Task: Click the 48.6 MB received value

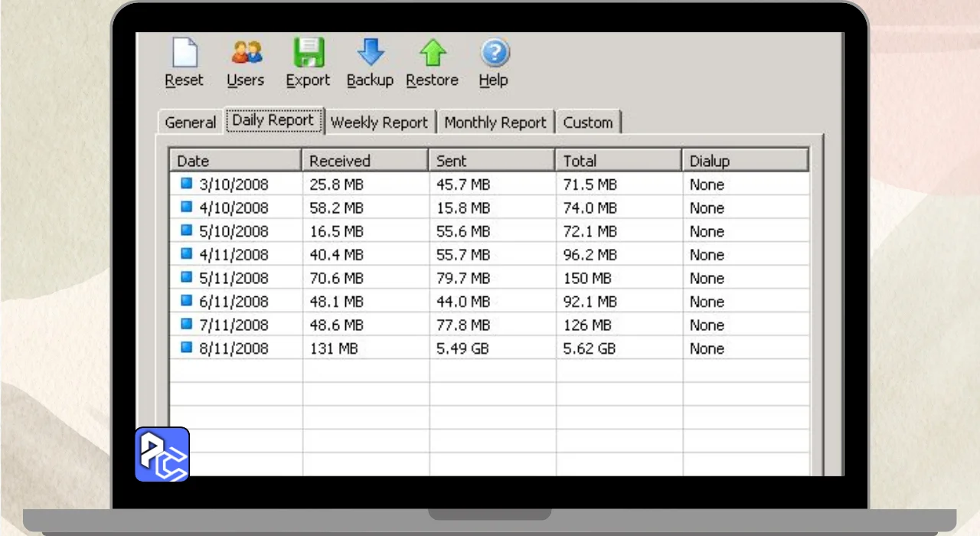Action: (x=336, y=325)
